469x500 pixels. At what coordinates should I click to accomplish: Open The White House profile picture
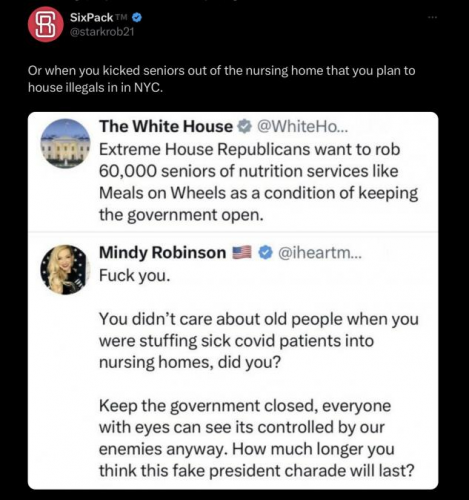[65, 143]
